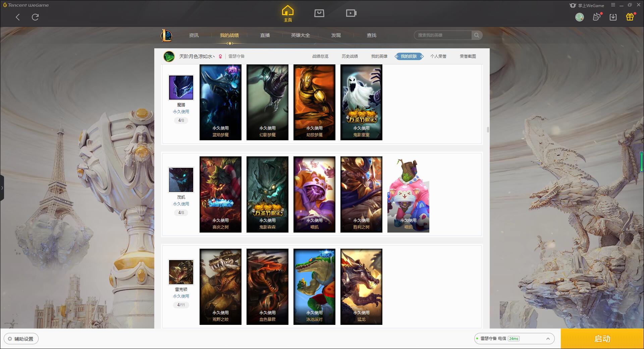
Task: Open the 荒野之咬 skin card
Action: point(220,287)
